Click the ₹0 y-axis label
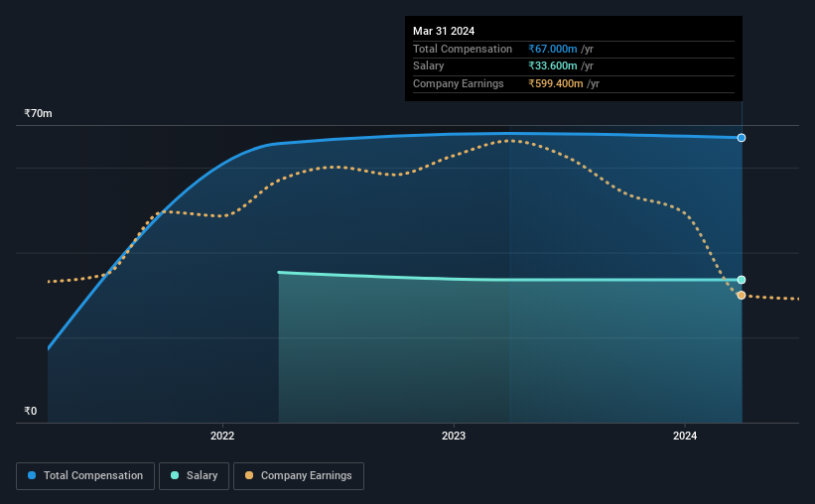815x504 pixels. pyautogui.click(x=30, y=411)
